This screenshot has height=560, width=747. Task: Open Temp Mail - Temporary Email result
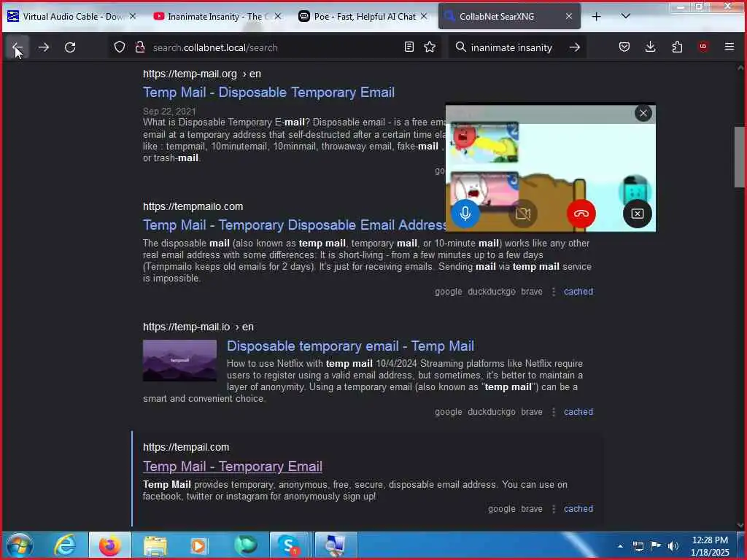tap(233, 467)
